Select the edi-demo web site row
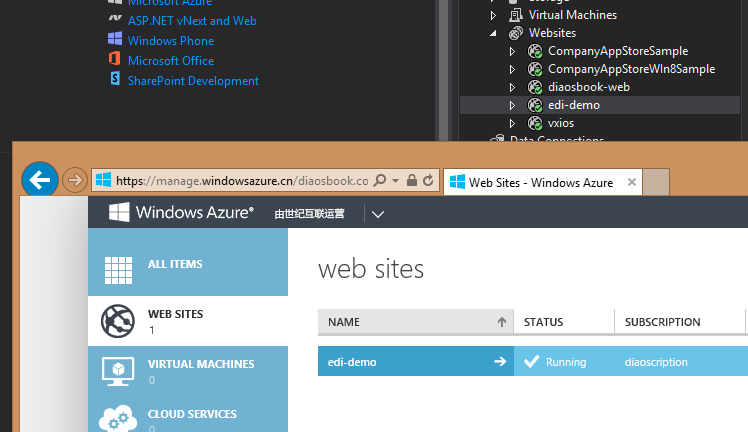Image resolution: width=748 pixels, height=432 pixels. (x=533, y=361)
